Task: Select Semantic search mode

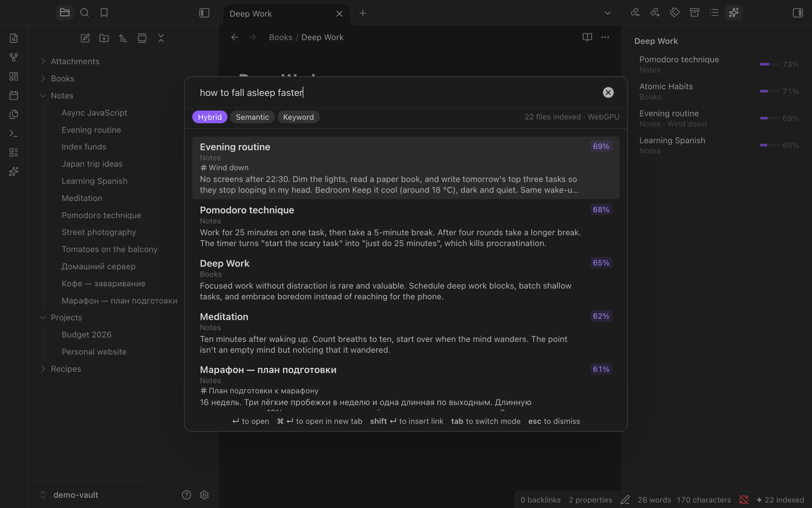Action: [x=252, y=117]
